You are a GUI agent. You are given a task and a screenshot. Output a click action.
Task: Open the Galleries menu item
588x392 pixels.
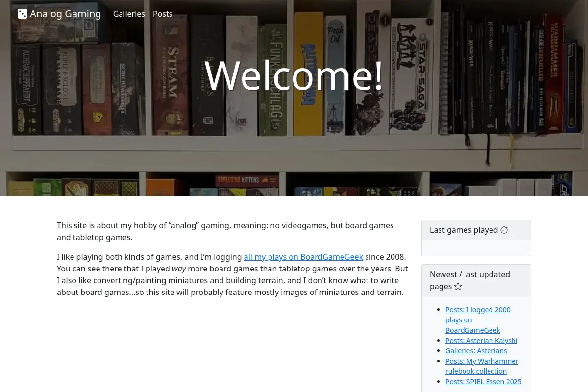[x=129, y=14]
